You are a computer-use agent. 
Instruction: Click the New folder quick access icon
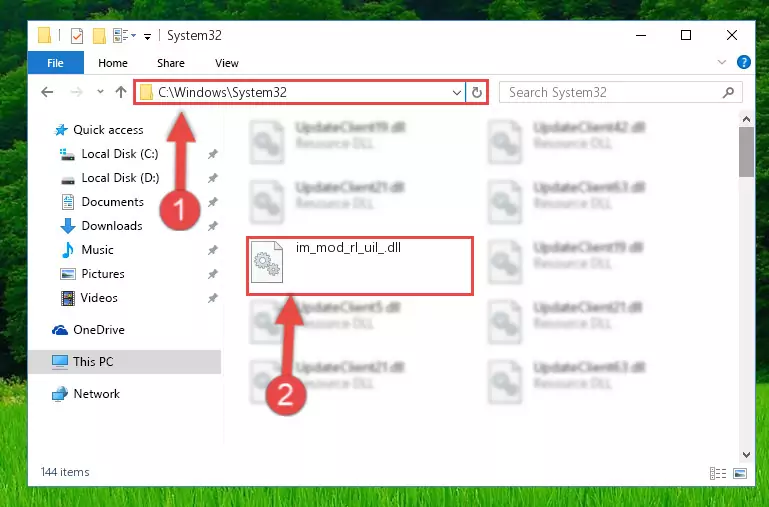coord(100,36)
